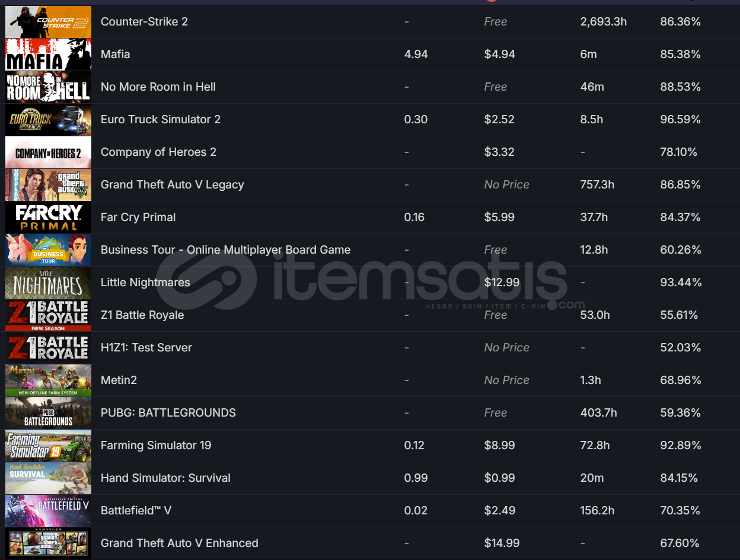
Task: Open the Grand Theft Auto V Legacy title
Action: pyautogui.click(x=173, y=185)
